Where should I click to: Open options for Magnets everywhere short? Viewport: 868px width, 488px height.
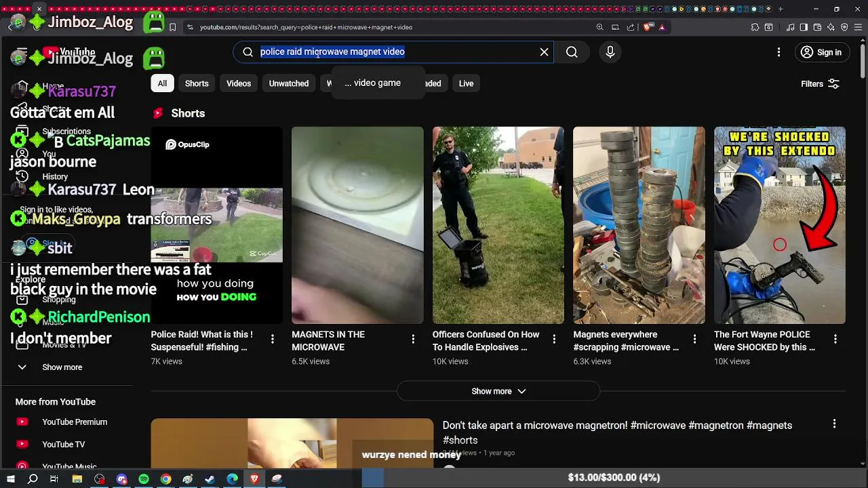(694, 339)
